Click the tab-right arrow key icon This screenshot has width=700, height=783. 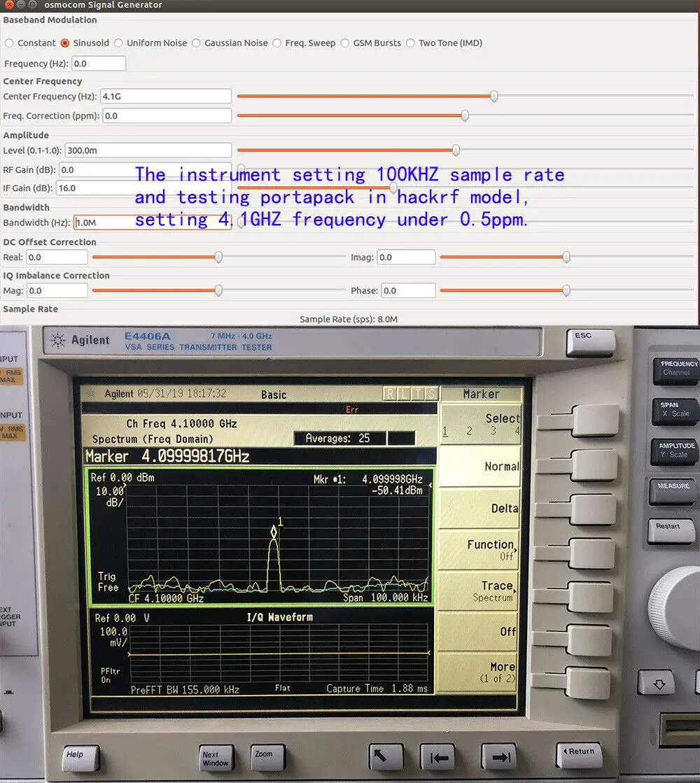coord(499,758)
